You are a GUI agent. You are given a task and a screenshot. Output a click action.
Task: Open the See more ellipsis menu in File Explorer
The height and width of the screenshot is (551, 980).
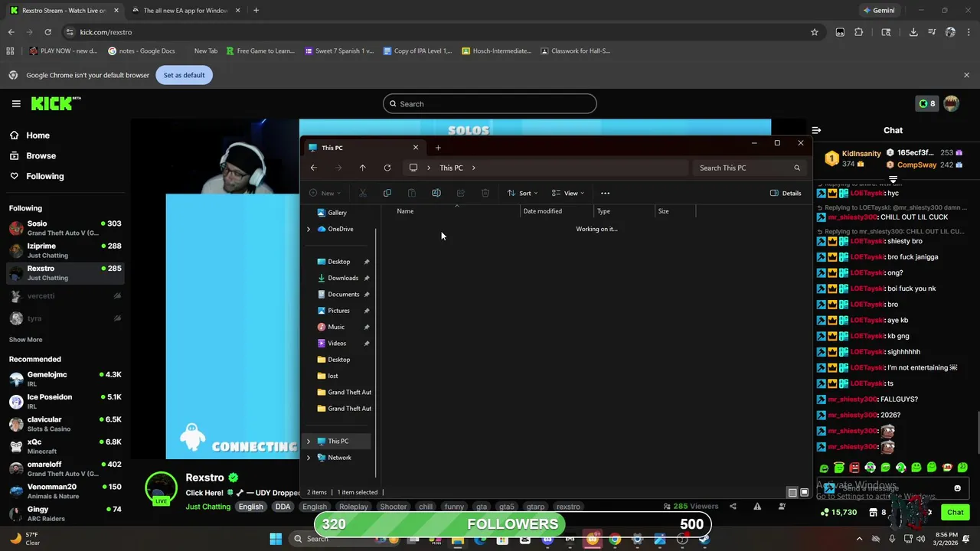pos(605,193)
